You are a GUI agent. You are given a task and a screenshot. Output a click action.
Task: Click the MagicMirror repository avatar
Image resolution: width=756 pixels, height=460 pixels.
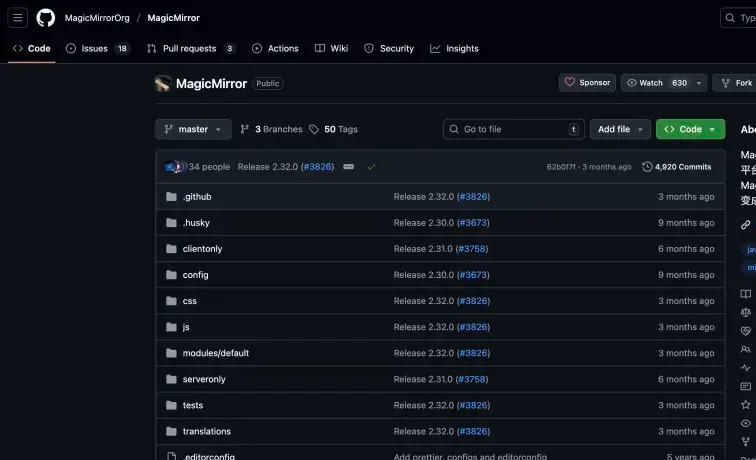coord(163,84)
